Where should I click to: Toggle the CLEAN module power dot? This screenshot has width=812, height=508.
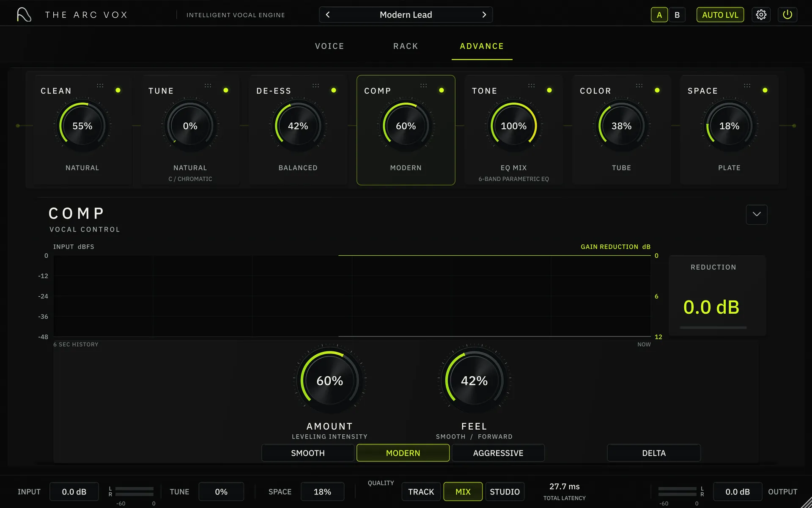point(118,90)
